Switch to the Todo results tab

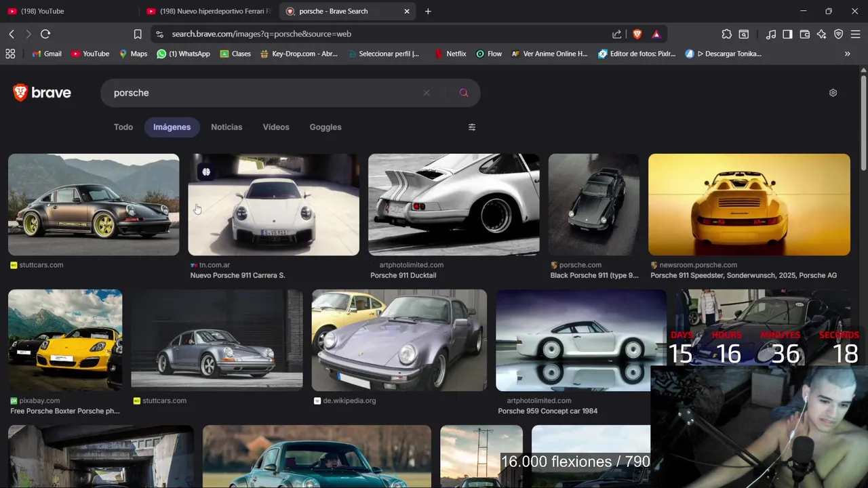coord(123,127)
